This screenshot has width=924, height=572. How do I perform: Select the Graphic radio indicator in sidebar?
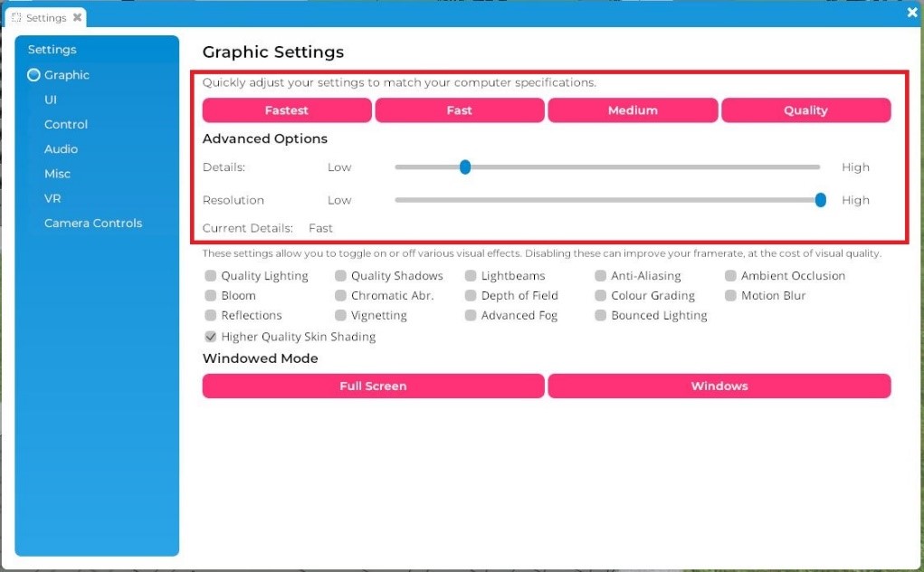coord(33,75)
